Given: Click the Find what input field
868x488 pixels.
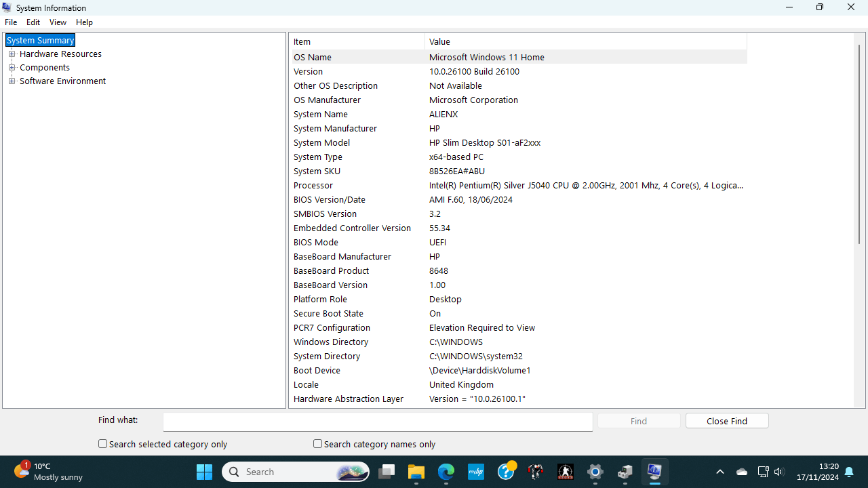Looking at the screenshot, I should [x=378, y=421].
